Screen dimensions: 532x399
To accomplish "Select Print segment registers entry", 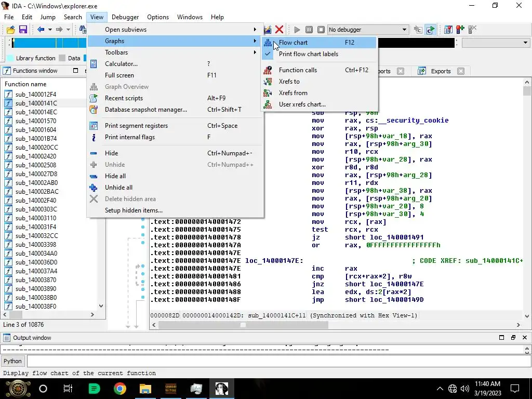I will (x=175, y=126).
